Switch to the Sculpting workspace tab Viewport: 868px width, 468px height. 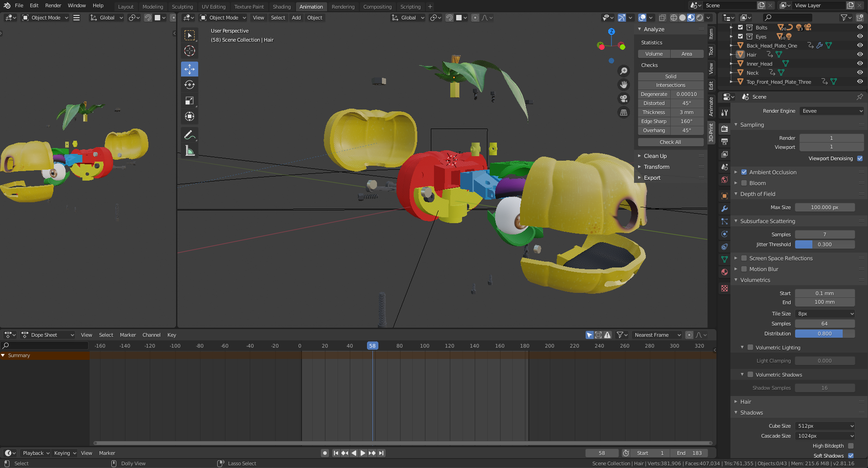(182, 7)
